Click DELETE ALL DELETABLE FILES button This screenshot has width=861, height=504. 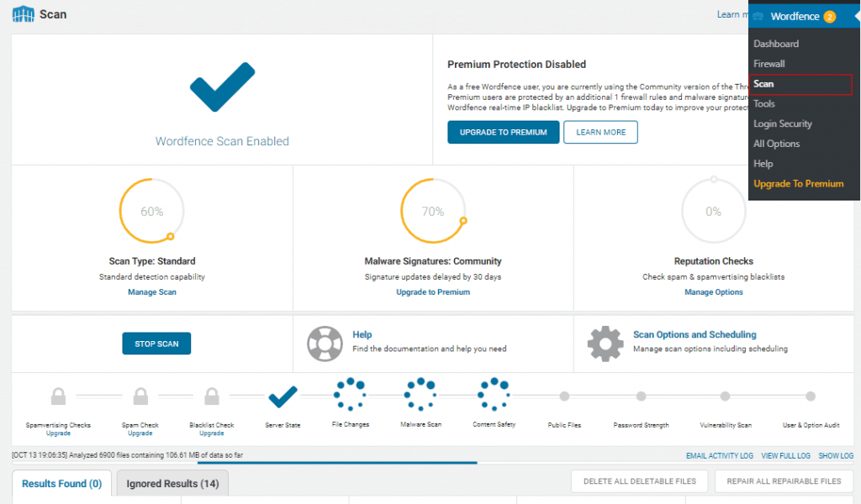tap(640, 481)
